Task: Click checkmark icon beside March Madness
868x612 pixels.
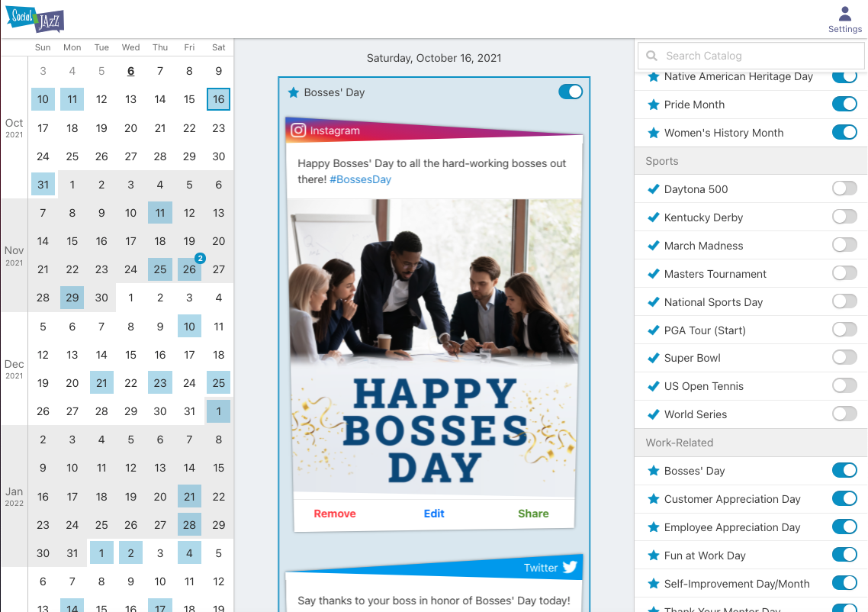Action: click(653, 246)
